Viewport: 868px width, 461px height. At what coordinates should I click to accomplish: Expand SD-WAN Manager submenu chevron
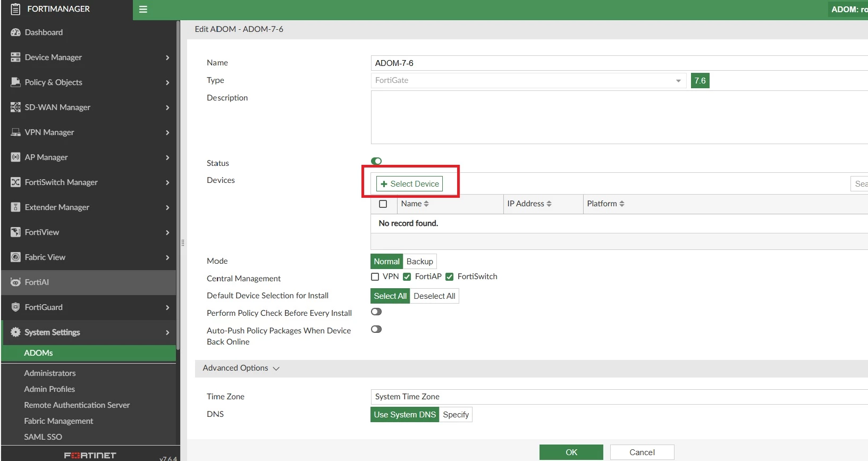[x=167, y=107]
